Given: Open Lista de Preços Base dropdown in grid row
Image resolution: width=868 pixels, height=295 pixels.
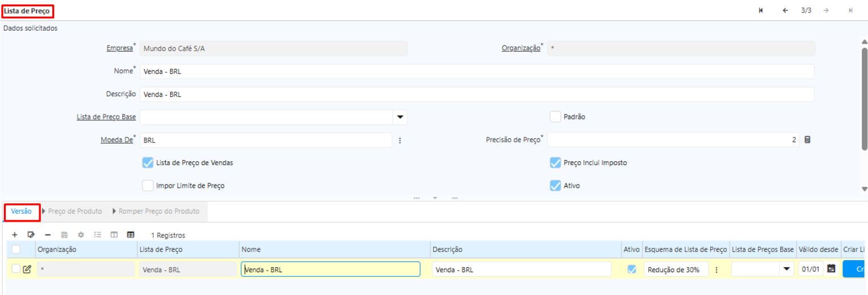Looking at the screenshot, I should (x=787, y=269).
